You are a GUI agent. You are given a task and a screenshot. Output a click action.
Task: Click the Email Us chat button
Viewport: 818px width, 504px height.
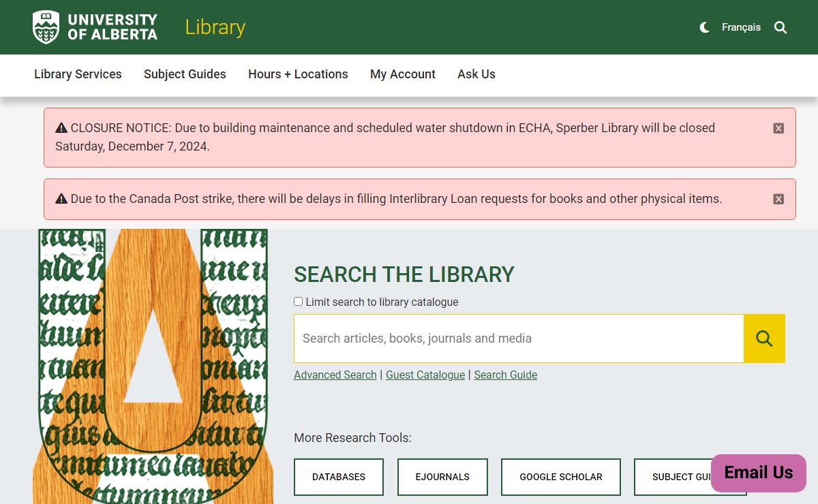pos(759,473)
